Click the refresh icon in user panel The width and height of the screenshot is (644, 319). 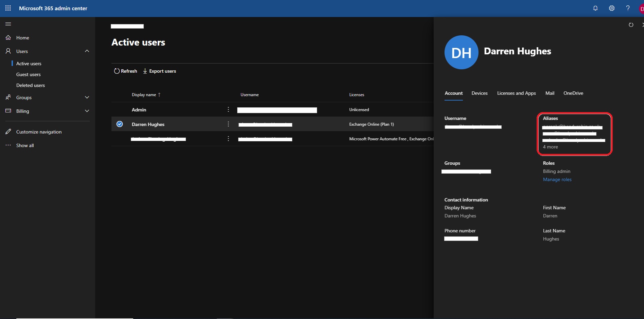[x=631, y=25]
